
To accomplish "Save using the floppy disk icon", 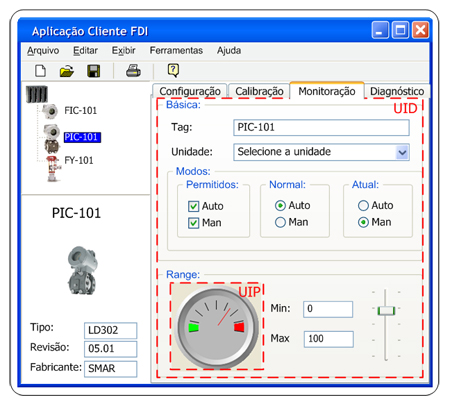I will [x=93, y=71].
